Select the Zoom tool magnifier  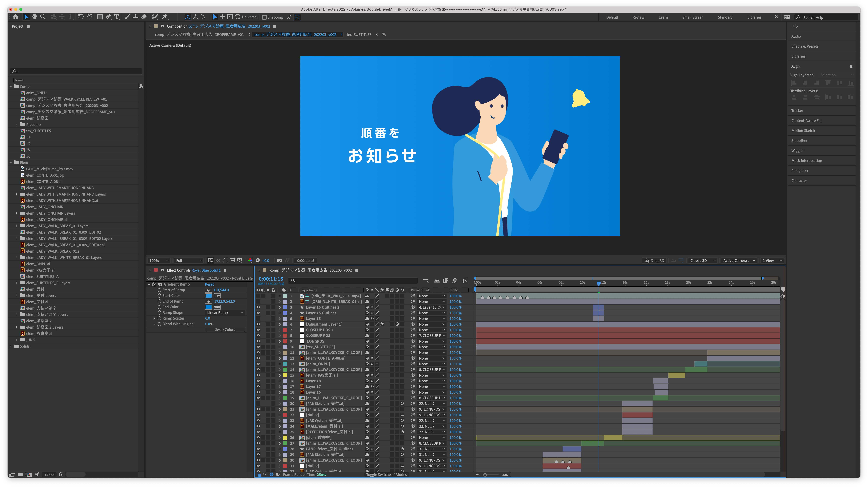pos(43,17)
